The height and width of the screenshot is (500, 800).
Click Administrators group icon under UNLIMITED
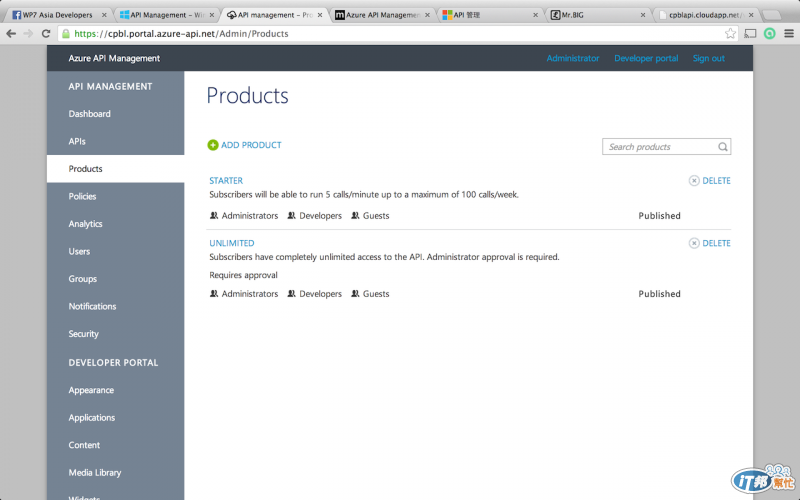(x=214, y=294)
